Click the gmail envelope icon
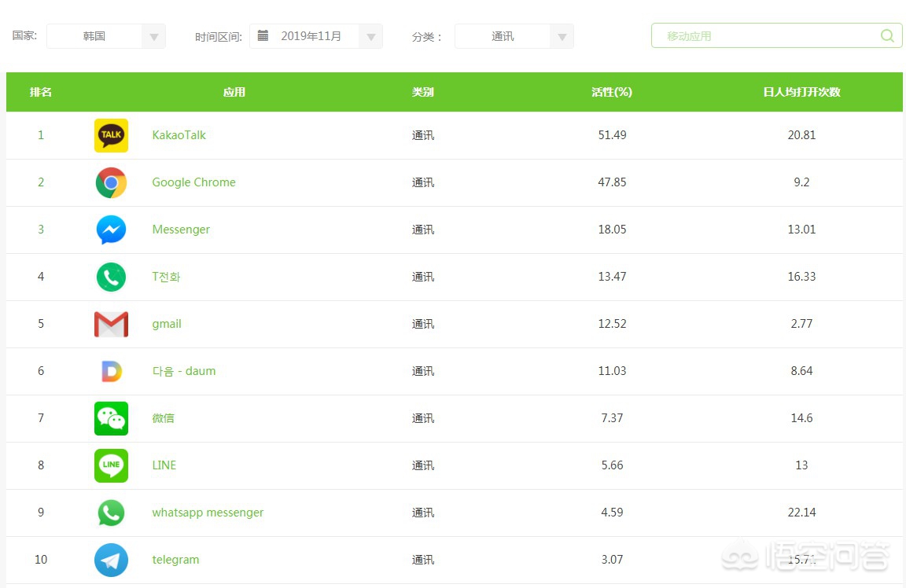 click(111, 324)
